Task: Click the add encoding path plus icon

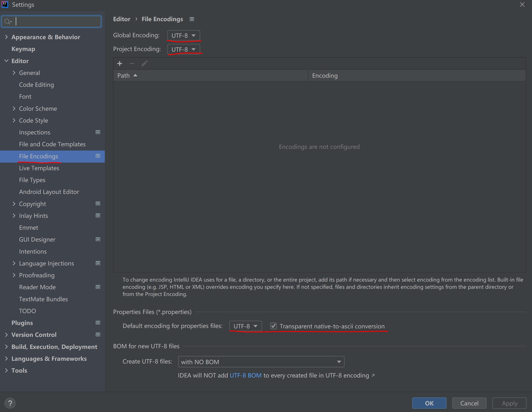Action: pyautogui.click(x=120, y=64)
